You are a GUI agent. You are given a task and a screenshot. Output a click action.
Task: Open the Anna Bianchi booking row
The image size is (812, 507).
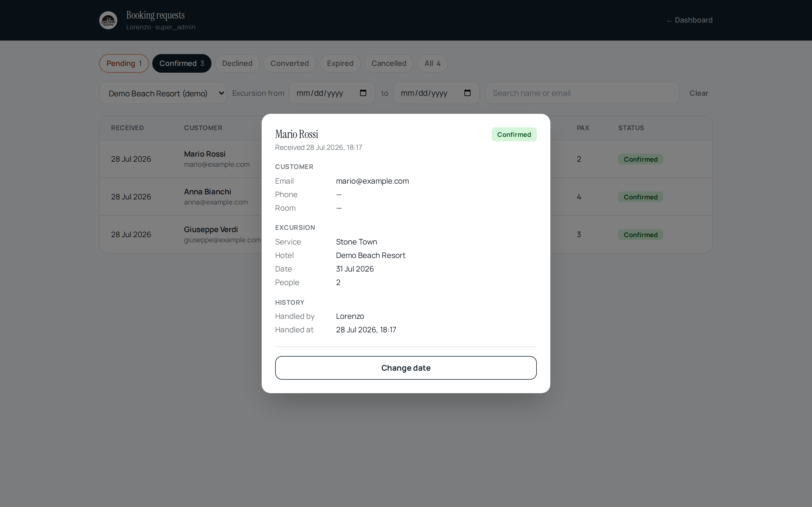pos(406,197)
